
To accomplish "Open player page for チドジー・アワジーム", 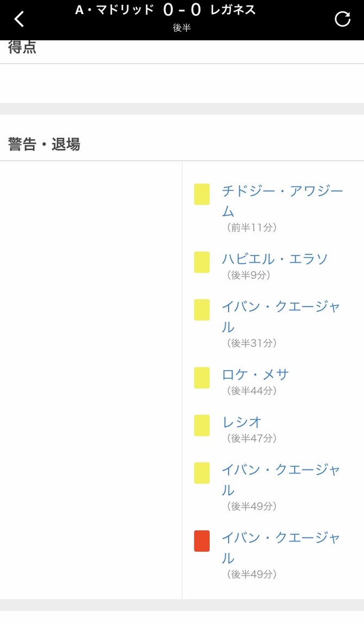I will pos(282,201).
